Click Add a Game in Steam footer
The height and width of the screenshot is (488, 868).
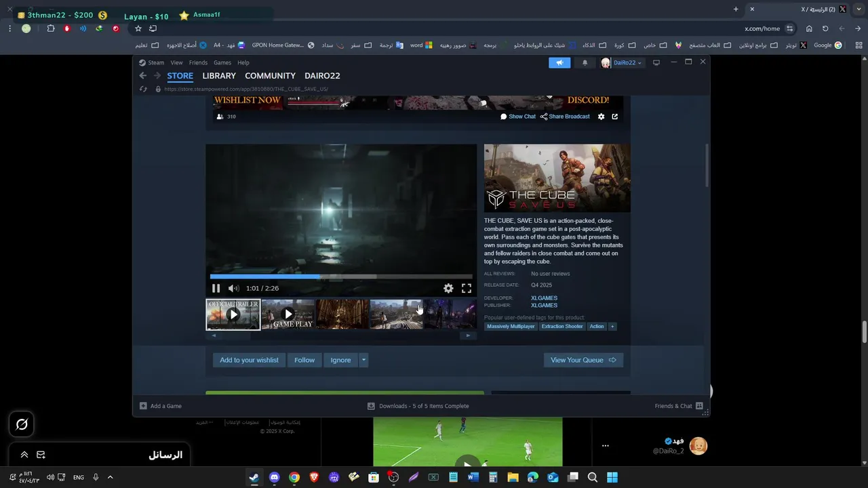(x=161, y=406)
